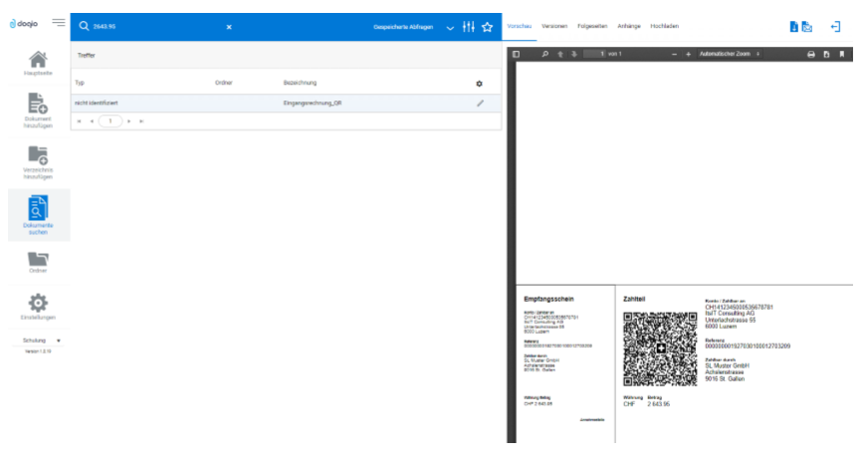The width and height of the screenshot is (868, 462).
Task: Switch to the Versionen tab
Action: 554,26
